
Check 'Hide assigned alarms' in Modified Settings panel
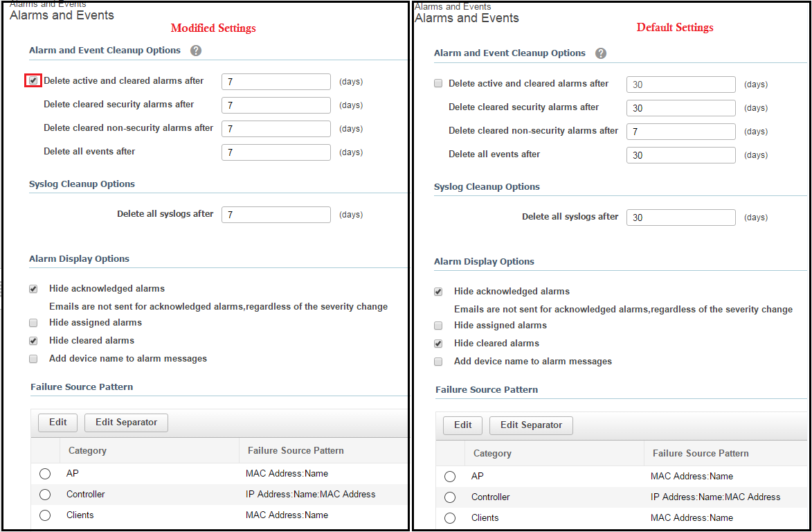point(33,323)
